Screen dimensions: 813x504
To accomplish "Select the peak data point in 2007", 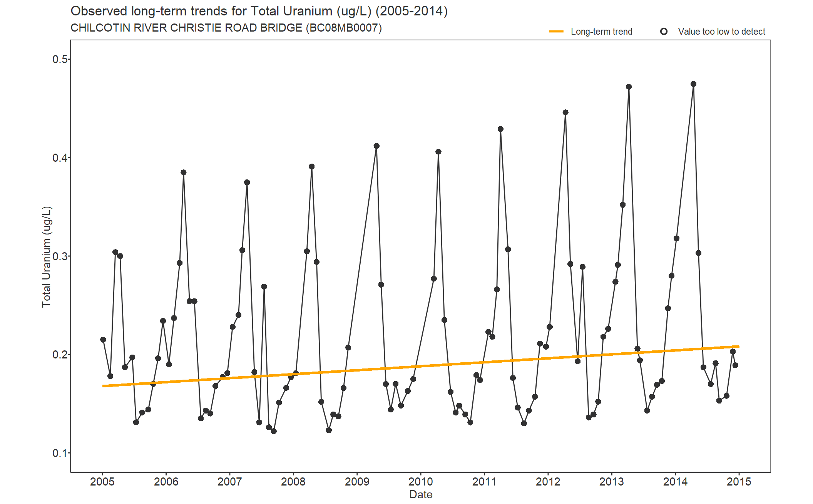I will coord(247,183).
